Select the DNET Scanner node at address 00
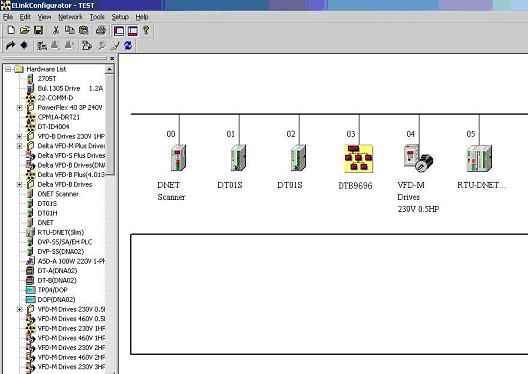Screen dimensions: 528x374 coord(178,158)
